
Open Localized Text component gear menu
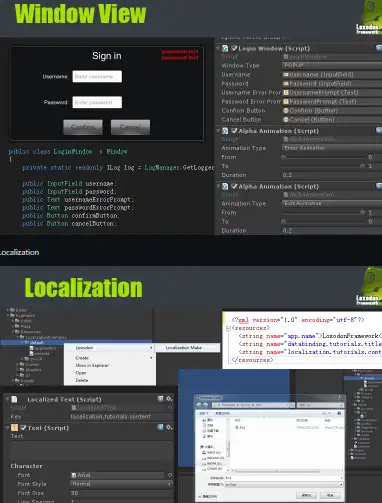point(169,399)
